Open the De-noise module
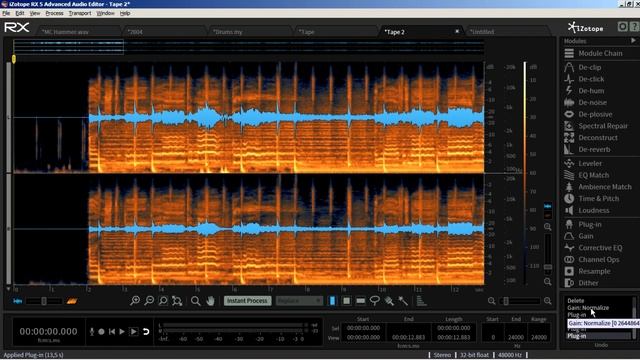The image size is (640, 360). (586, 102)
